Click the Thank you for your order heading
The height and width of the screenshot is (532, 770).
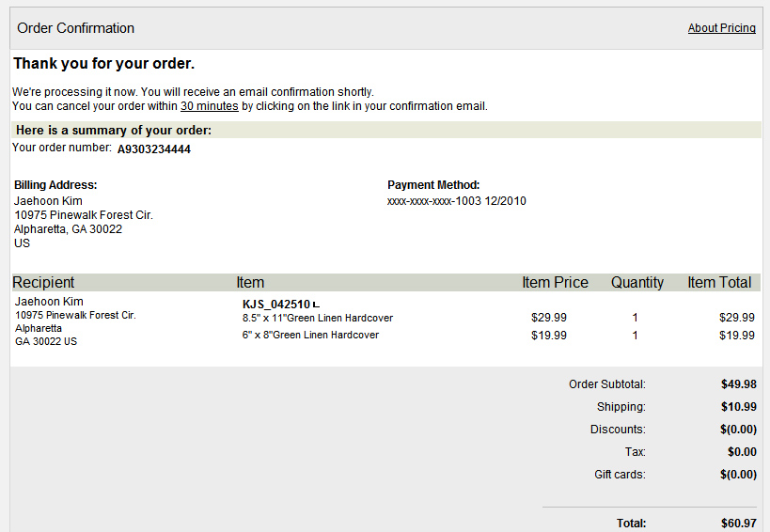pyautogui.click(x=103, y=64)
